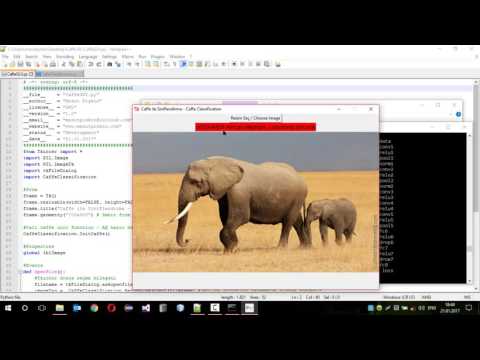
Task: Click the elephant image in Caffe window
Action: [x=256, y=202]
